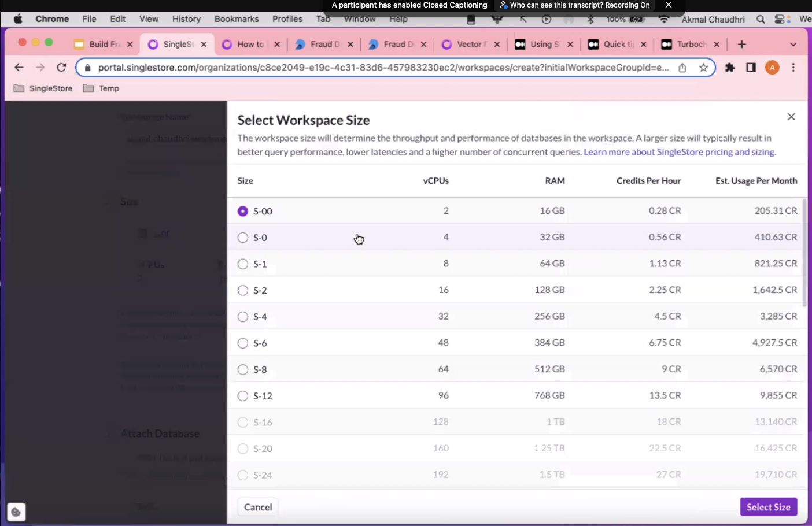Open the SingleStore pricing and sizing link

click(x=680, y=152)
